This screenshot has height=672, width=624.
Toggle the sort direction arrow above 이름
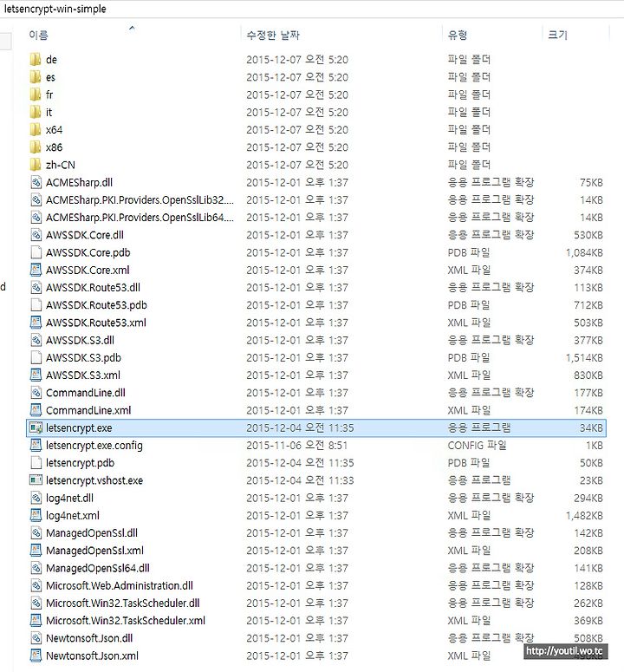point(132,28)
